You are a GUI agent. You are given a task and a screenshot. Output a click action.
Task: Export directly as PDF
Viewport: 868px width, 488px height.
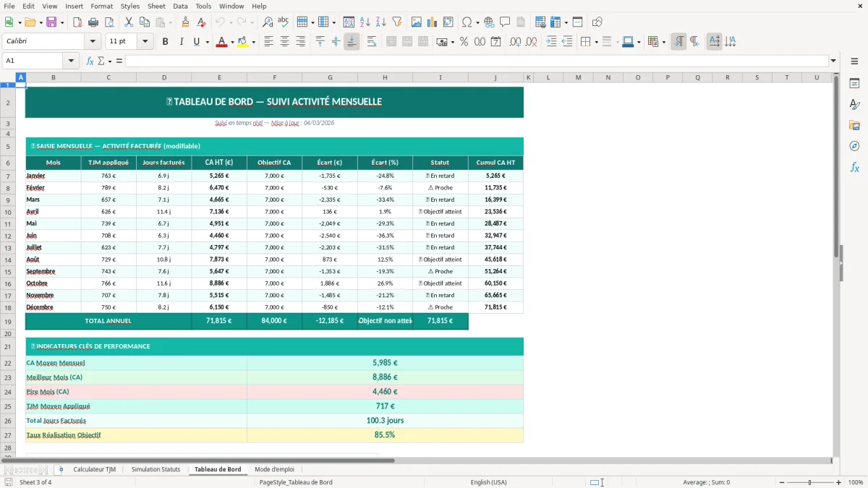tap(77, 22)
